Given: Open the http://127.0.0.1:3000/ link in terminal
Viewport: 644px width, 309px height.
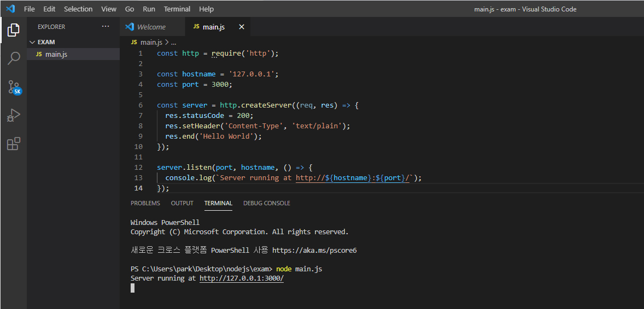Looking at the screenshot, I should coord(242,278).
